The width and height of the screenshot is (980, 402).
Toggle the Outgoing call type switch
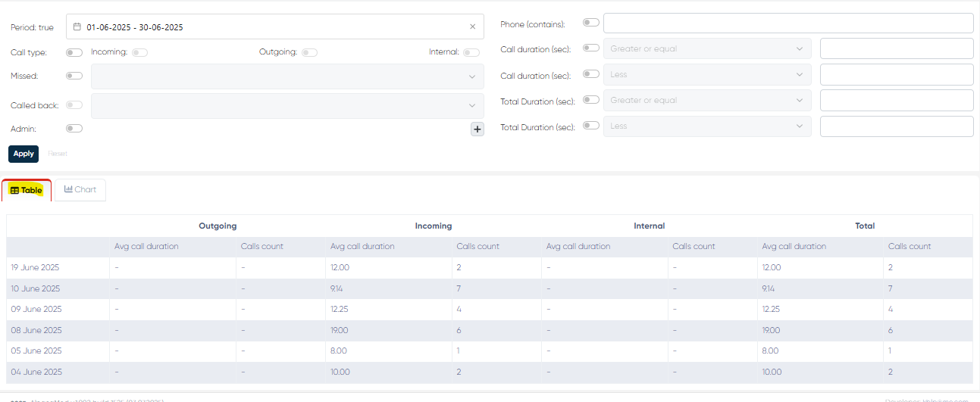(309, 53)
